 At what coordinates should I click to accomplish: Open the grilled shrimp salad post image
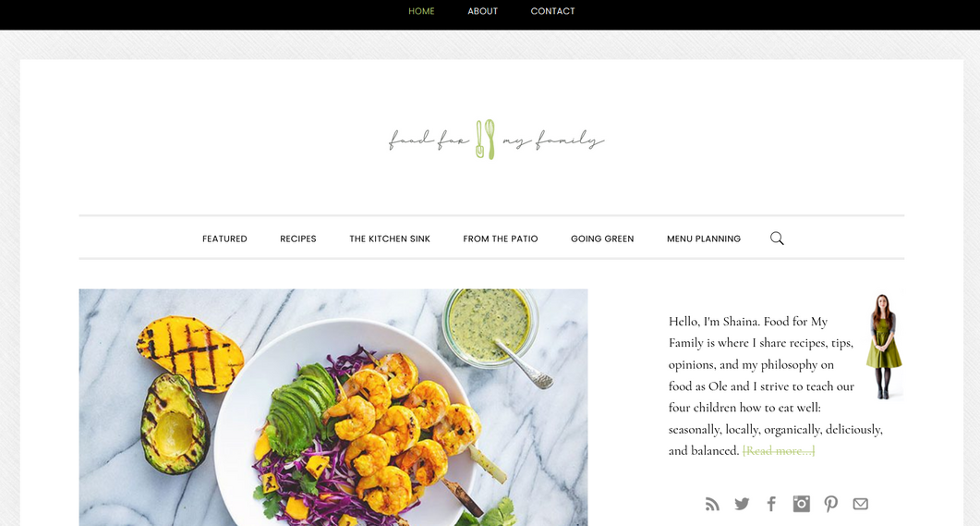[x=333, y=407]
